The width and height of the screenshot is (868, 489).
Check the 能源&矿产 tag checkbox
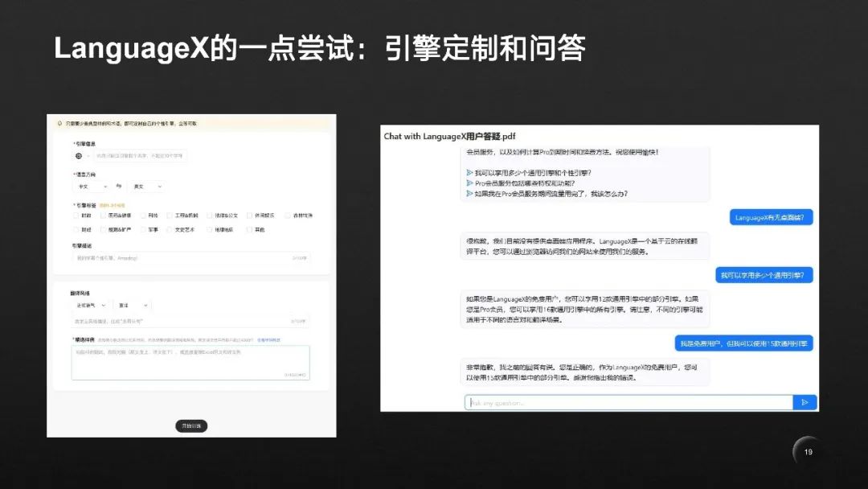coord(103,230)
